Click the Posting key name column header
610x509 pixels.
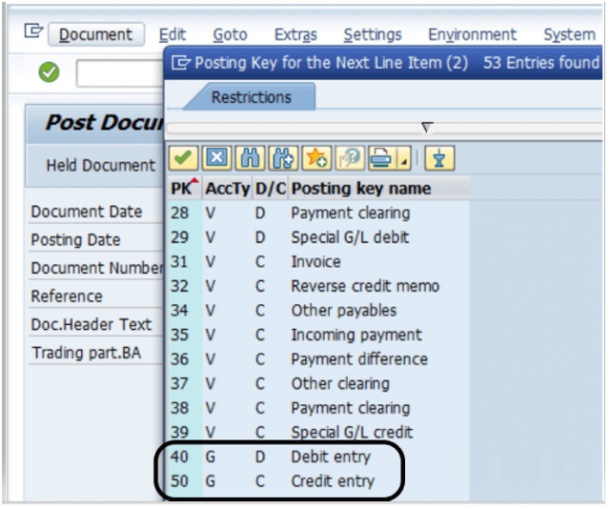point(360,188)
